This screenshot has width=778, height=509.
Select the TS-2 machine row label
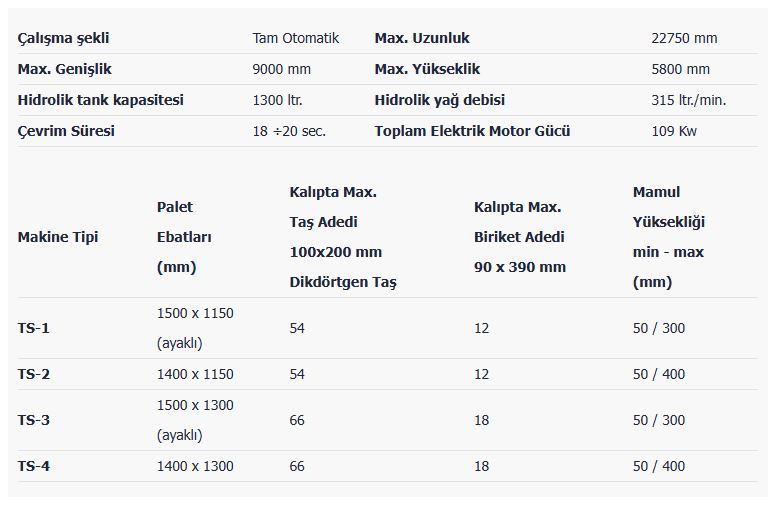[x=34, y=374]
